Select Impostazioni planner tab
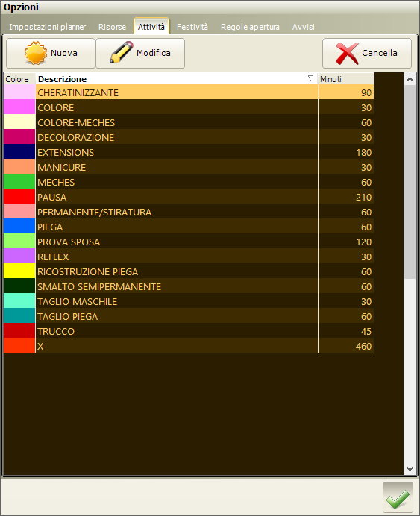Viewport: 420px width, 516px height. (x=48, y=27)
